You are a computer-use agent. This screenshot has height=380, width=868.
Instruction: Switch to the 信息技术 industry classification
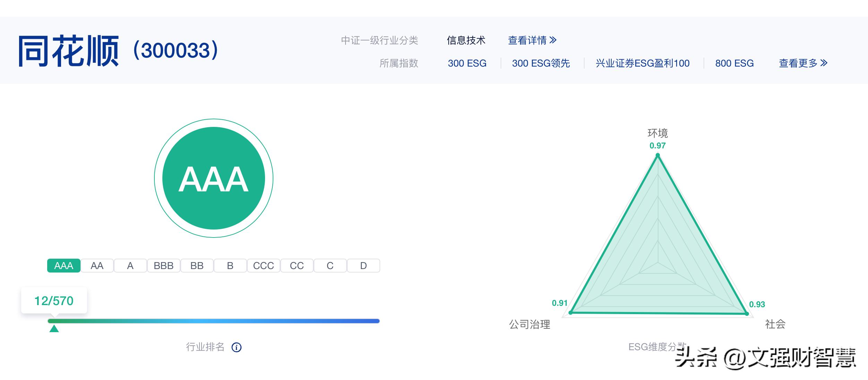pyautogui.click(x=467, y=40)
